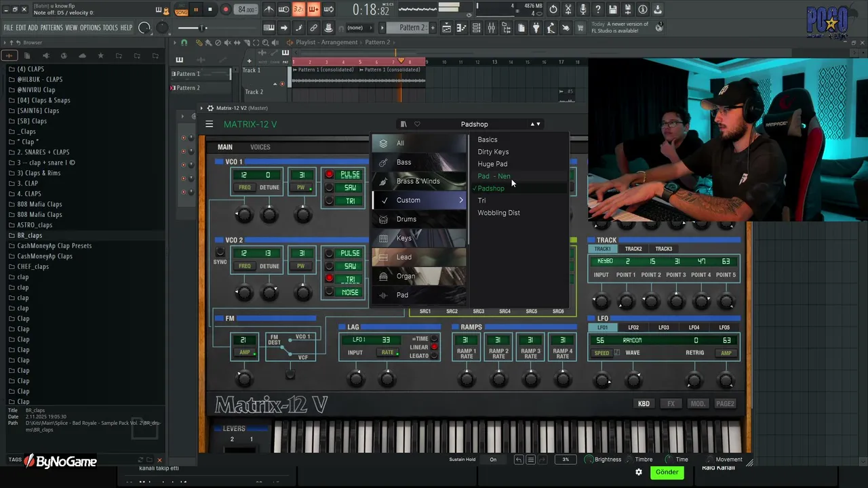Choose the All preset category
This screenshot has width=868, height=488.
pyautogui.click(x=419, y=143)
